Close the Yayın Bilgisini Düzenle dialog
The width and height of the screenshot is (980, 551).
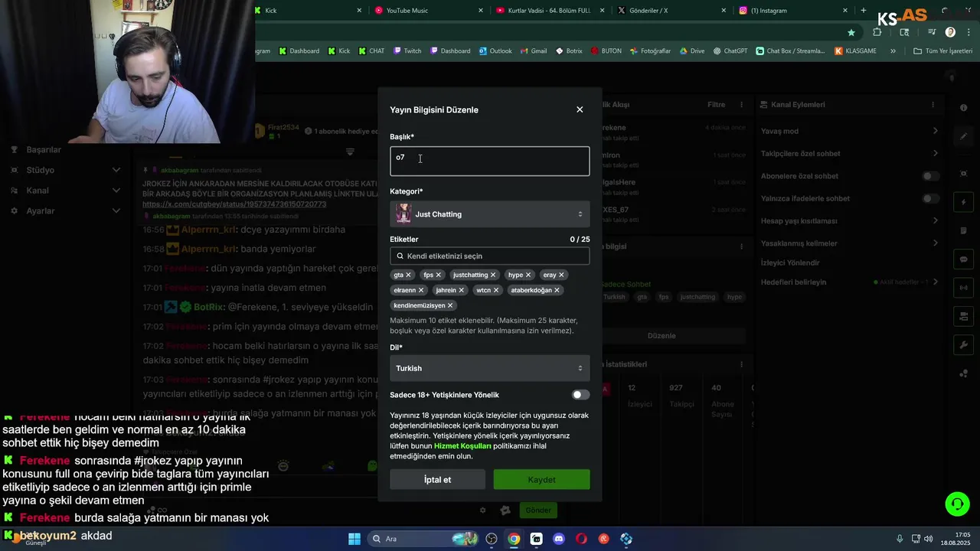point(580,109)
